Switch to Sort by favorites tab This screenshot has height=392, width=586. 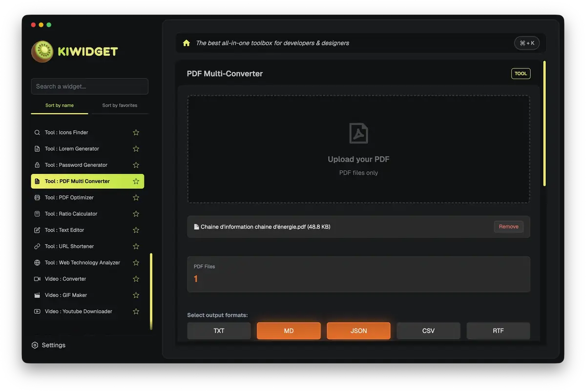tap(120, 105)
